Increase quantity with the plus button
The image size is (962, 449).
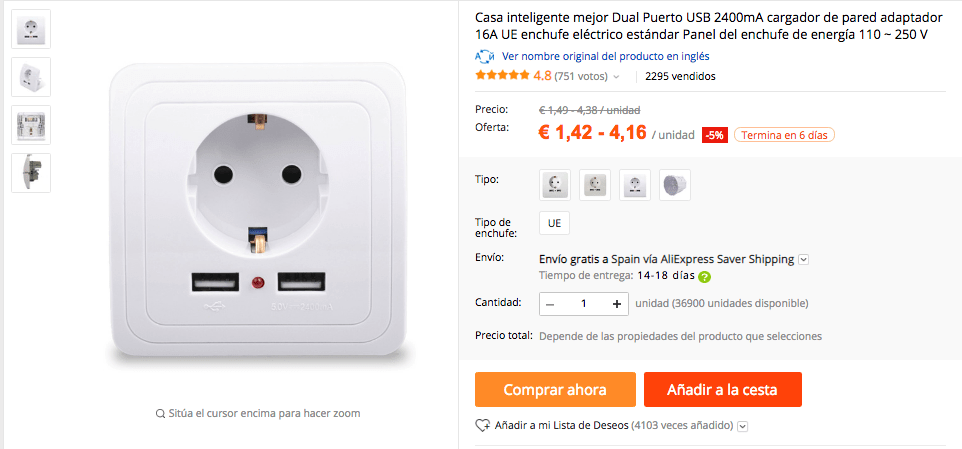point(617,304)
